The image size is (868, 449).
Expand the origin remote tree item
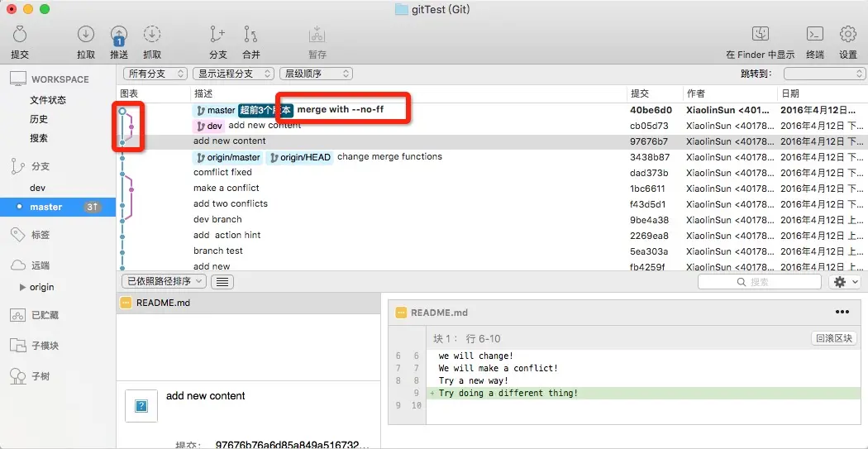pyautogui.click(x=22, y=287)
